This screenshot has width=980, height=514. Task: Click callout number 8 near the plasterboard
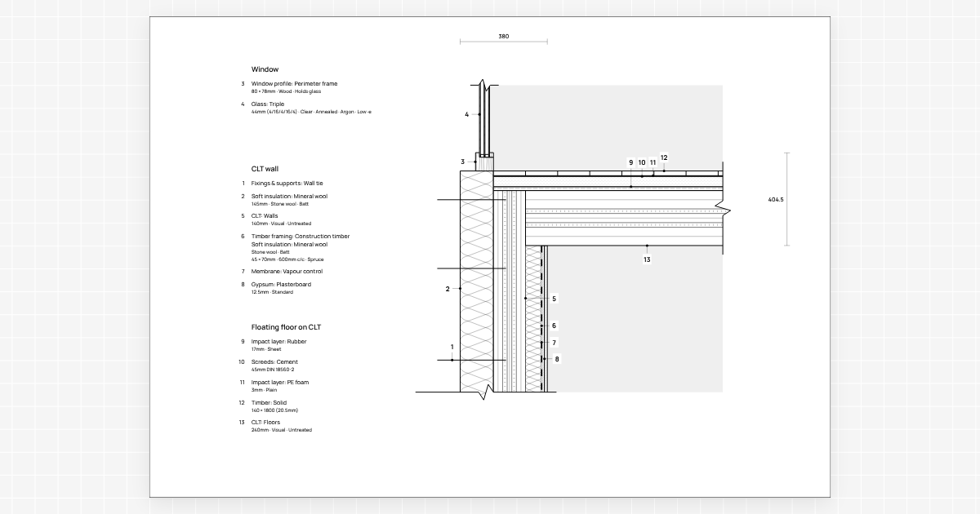click(557, 359)
